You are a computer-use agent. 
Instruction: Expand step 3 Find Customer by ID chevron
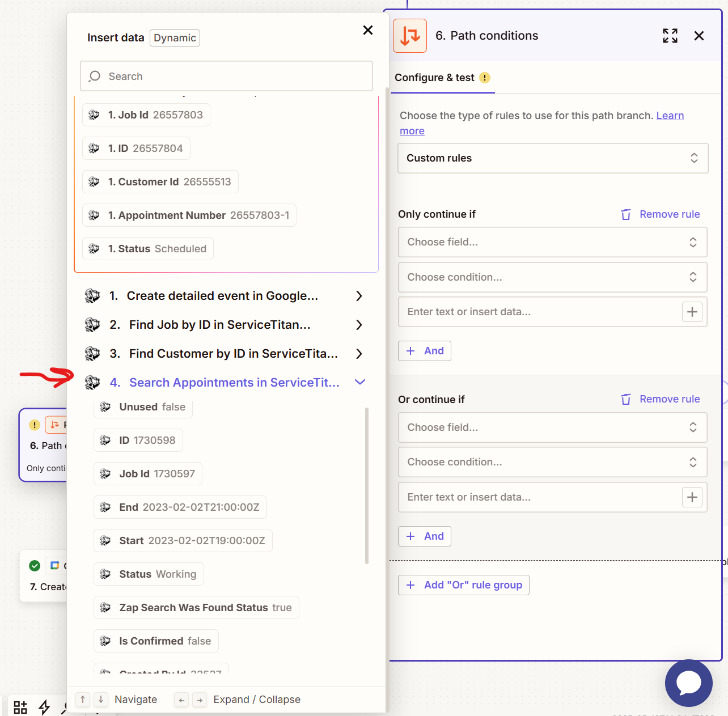pos(359,354)
